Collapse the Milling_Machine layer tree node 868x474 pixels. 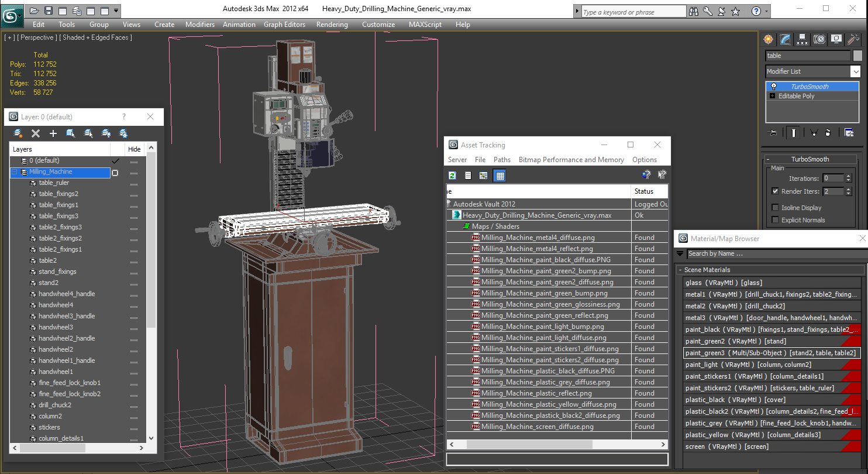tap(15, 172)
